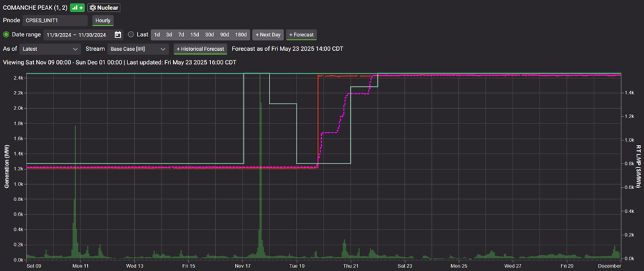Screen dimensions: 644x271
Task: Choose the 3d quick range
Action: (169, 35)
